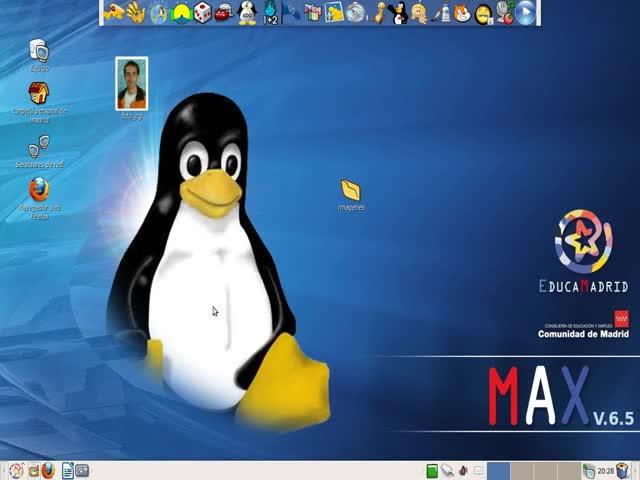Switch to the first highlighted workspace
Viewport: 640px width, 480px height.
point(498,471)
